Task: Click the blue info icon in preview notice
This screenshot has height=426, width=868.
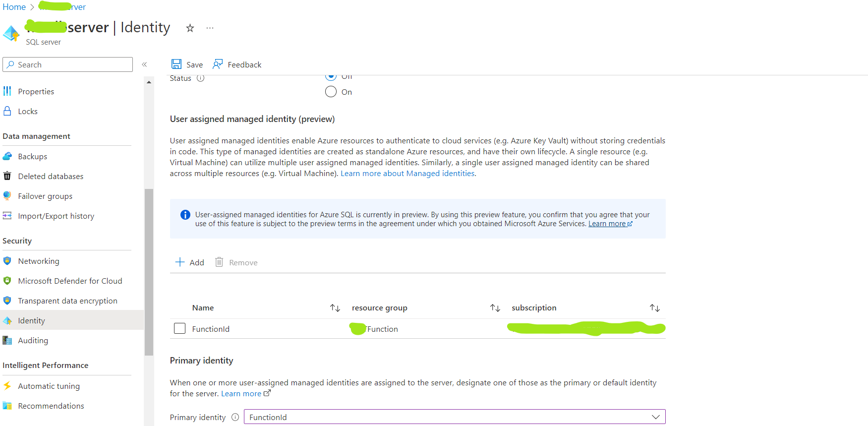Action: click(x=185, y=215)
